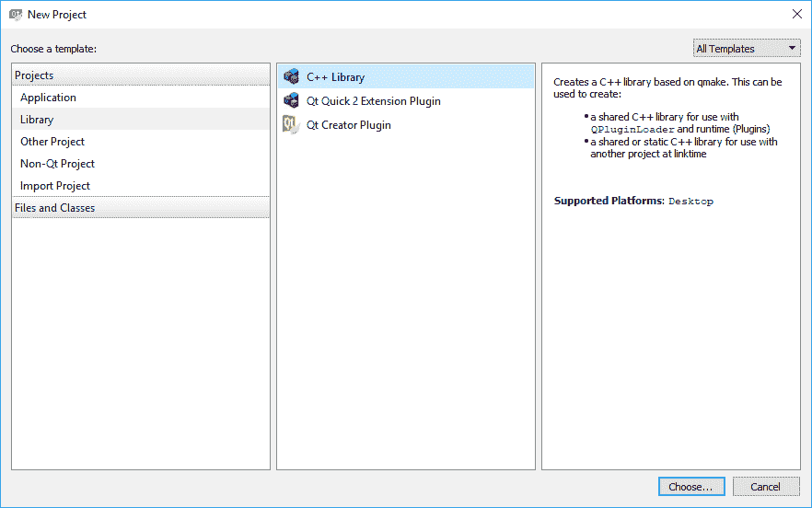Click the Choose... button
Screen dimensions: 812x508
[691, 486]
